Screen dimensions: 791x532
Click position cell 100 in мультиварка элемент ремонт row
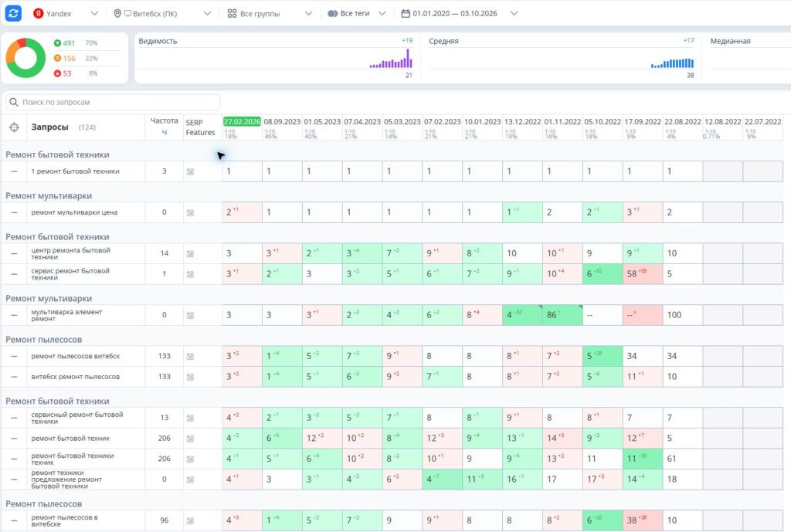click(683, 315)
